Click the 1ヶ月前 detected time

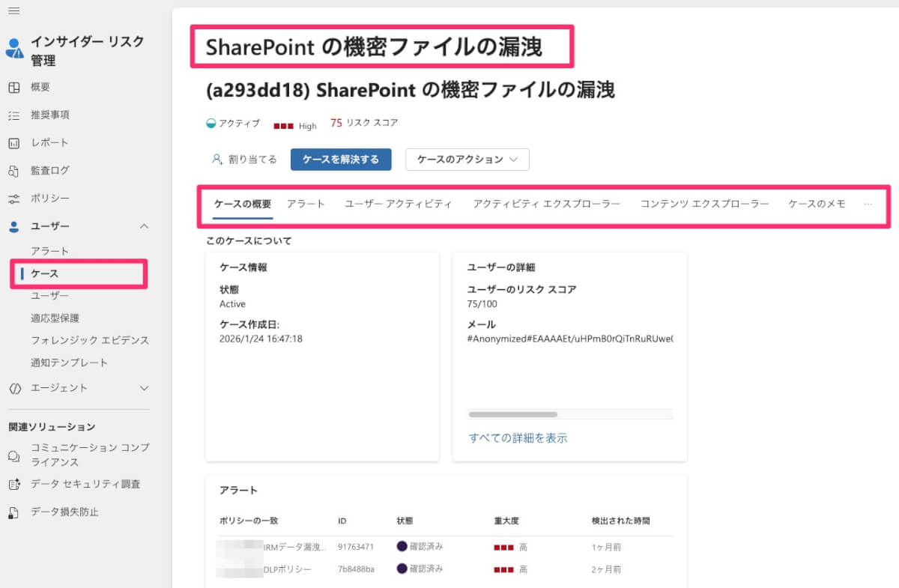[606, 547]
